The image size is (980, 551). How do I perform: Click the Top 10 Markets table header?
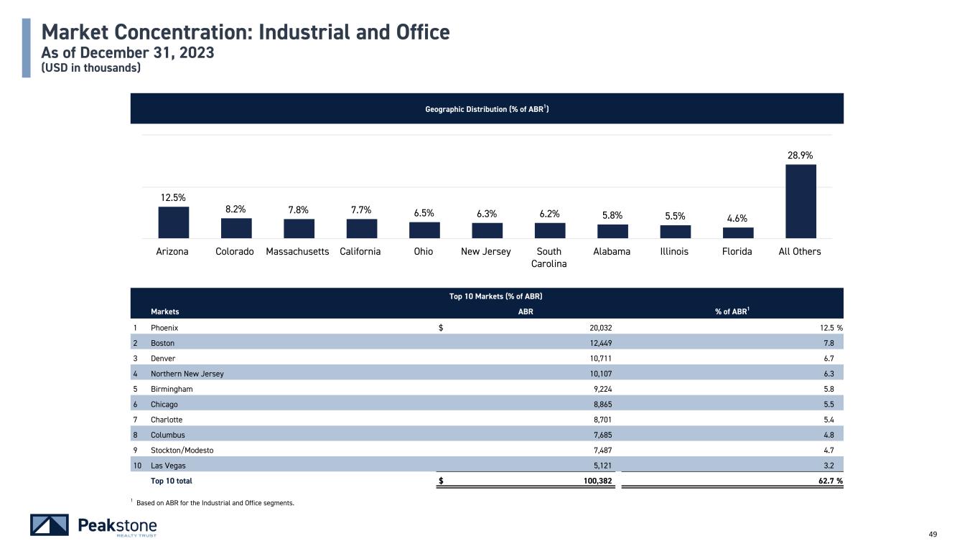486,296
